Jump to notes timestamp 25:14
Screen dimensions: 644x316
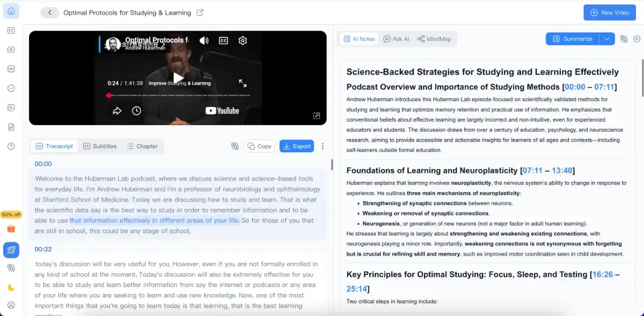(357, 289)
